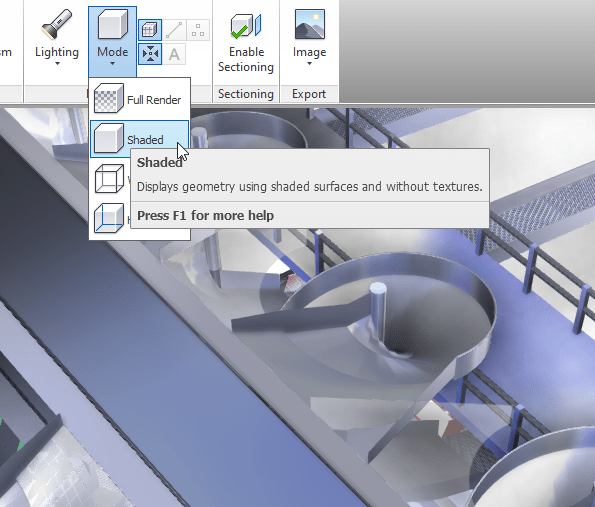Toggle the Snap Points icon
Viewport: 595px width, 507px height.
(150, 54)
